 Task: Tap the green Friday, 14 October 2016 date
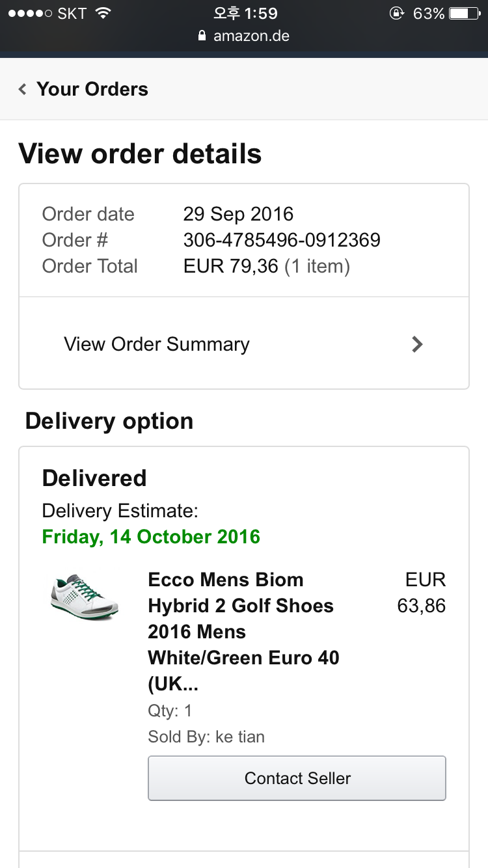pyautogui.click(x=151, y=537)
